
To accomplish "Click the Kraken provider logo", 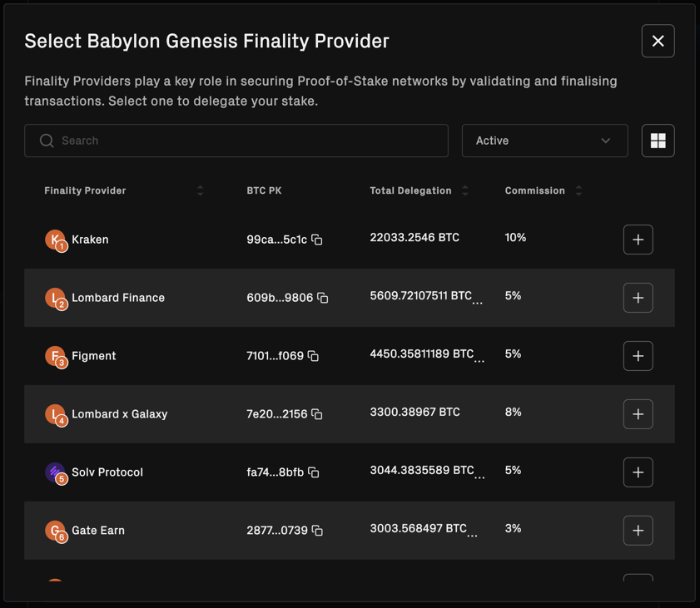I will tap(53, 240).
